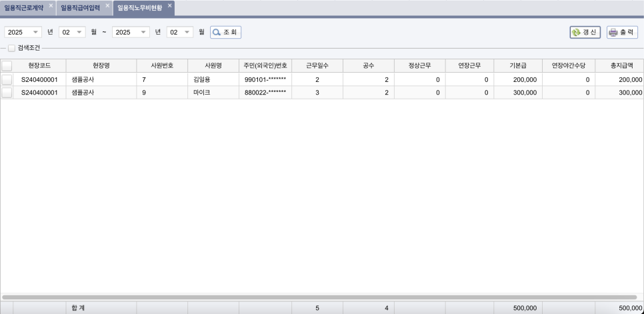The width and height of the screenshot is (644, 314).
Task: Click the 합 계 label in footer
Action: click(x=78, y=308)
